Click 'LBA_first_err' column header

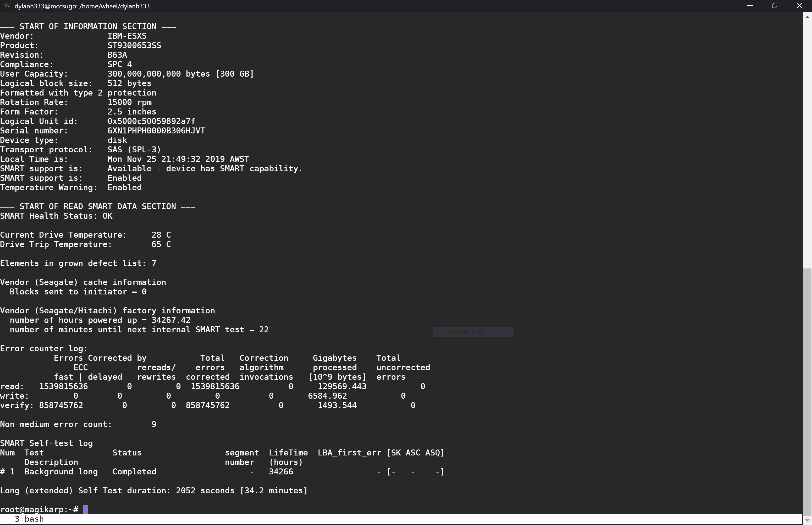(349, 453)
